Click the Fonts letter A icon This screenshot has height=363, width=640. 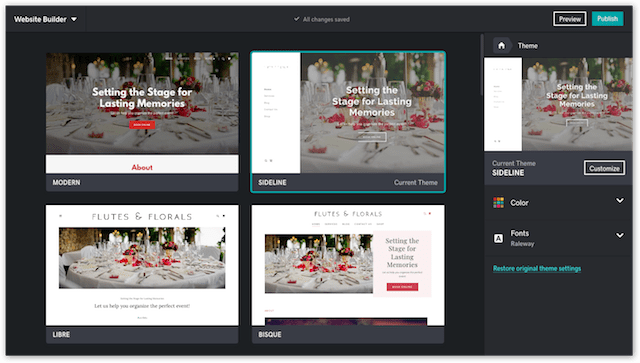(498, 238)
